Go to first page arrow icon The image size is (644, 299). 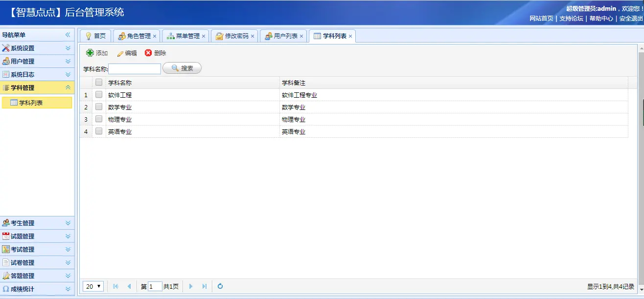point(116,286)
